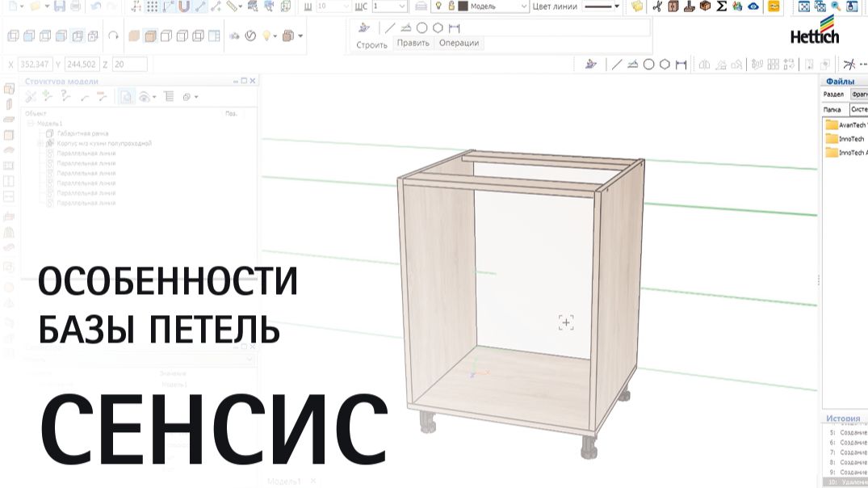The width and height of the screenshot is (868, 488).
Task: Click the X coordinate field
Action: [x=35, y=65]
